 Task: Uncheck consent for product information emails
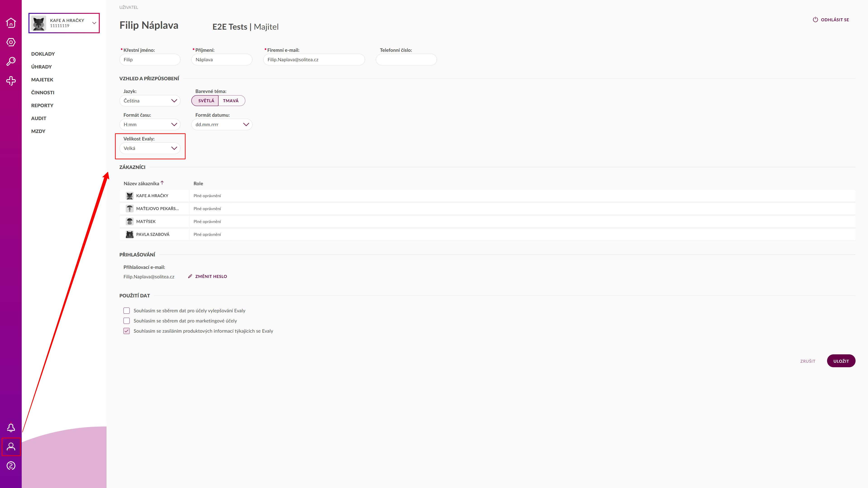pos(126,331)
